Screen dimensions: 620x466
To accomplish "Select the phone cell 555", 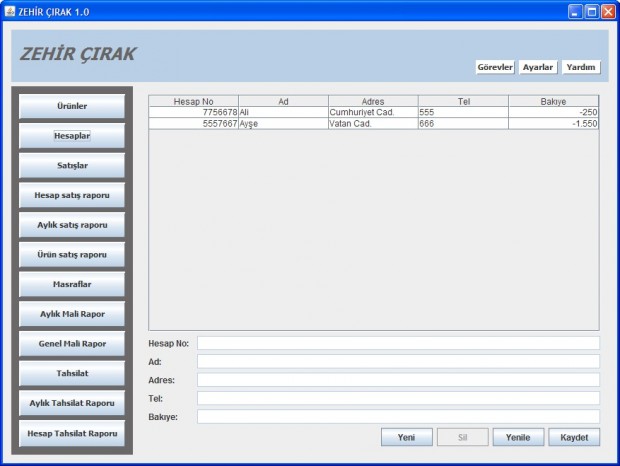I will click(x=463, y=112).
